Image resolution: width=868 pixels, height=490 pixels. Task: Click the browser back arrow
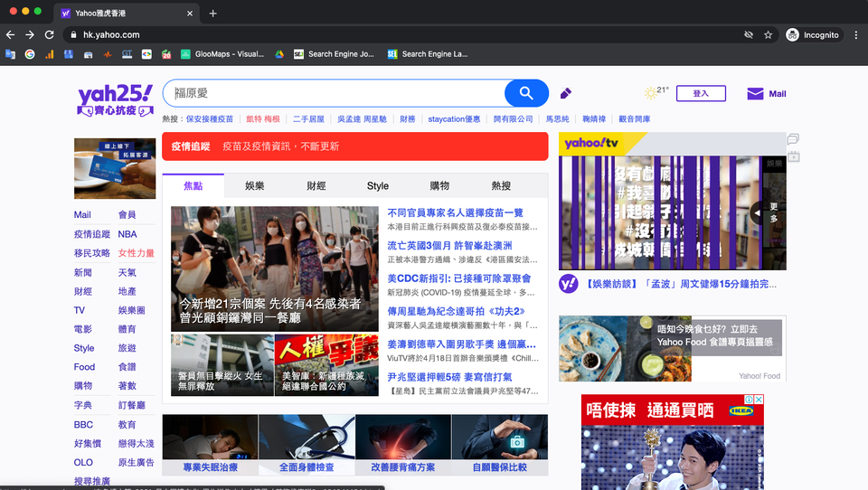point(11,35)
